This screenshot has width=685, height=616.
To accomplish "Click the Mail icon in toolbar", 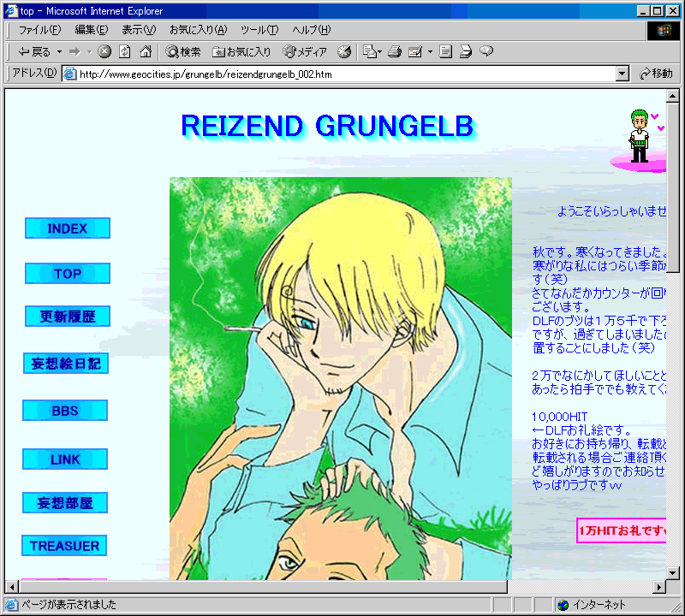I will [x=372, y=51].
